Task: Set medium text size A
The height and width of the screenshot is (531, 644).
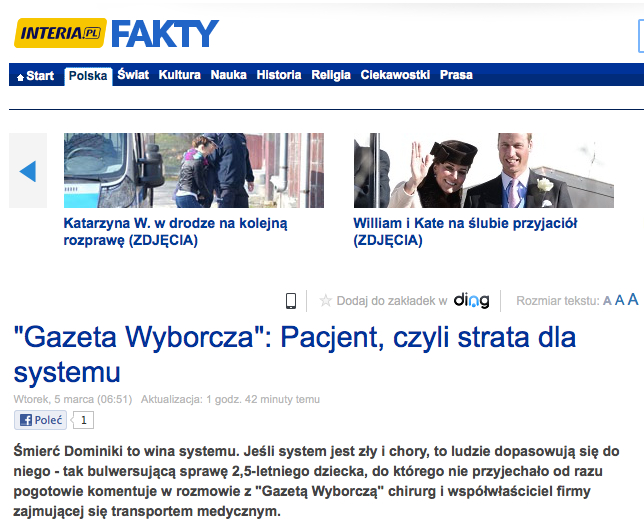Action: click(x=619, y=301)
